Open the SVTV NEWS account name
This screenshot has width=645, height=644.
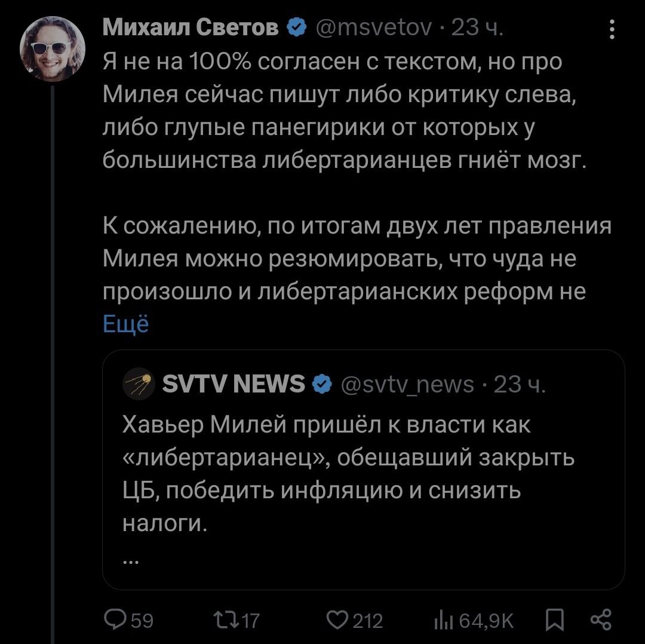234,385
